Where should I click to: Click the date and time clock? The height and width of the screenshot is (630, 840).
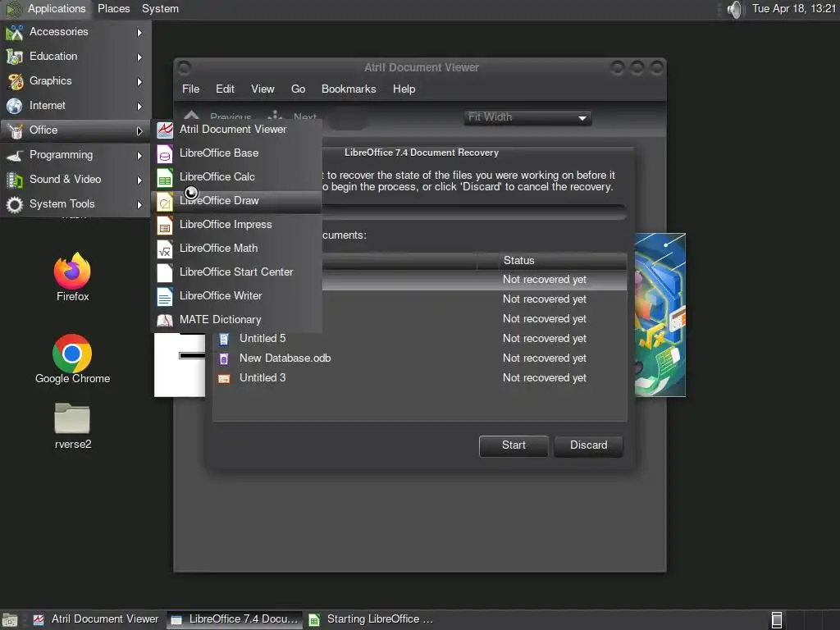794,9
